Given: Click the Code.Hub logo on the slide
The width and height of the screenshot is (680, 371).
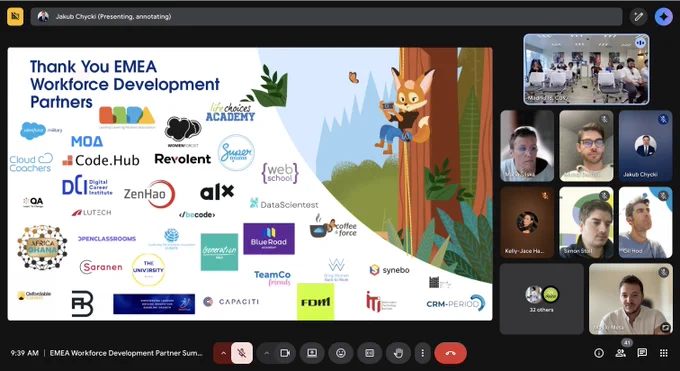Looking at the screenshot, I should point(101,161).
